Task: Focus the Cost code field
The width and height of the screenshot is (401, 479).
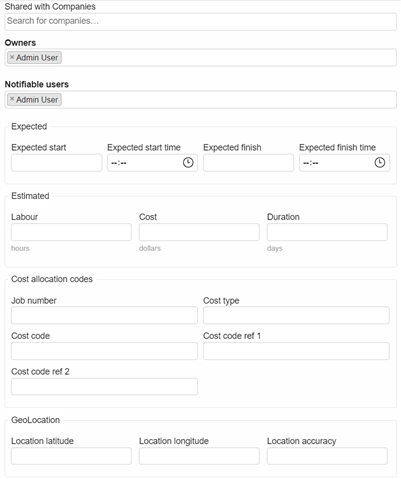Action: (x=104, y=351)
